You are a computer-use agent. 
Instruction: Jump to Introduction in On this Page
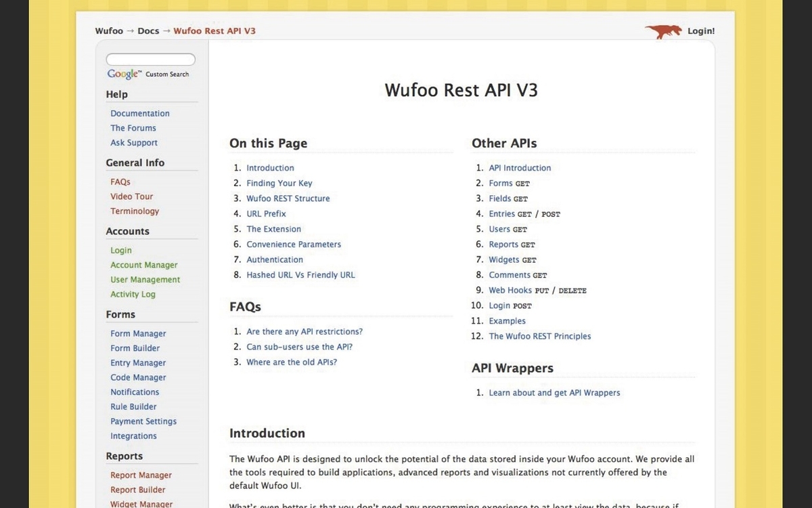[270, 168]
